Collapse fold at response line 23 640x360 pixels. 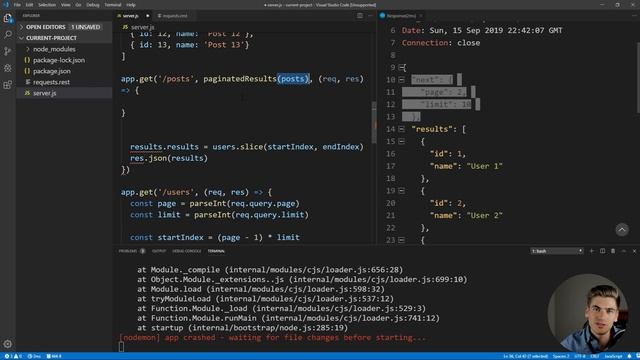[x=402, y=240]
